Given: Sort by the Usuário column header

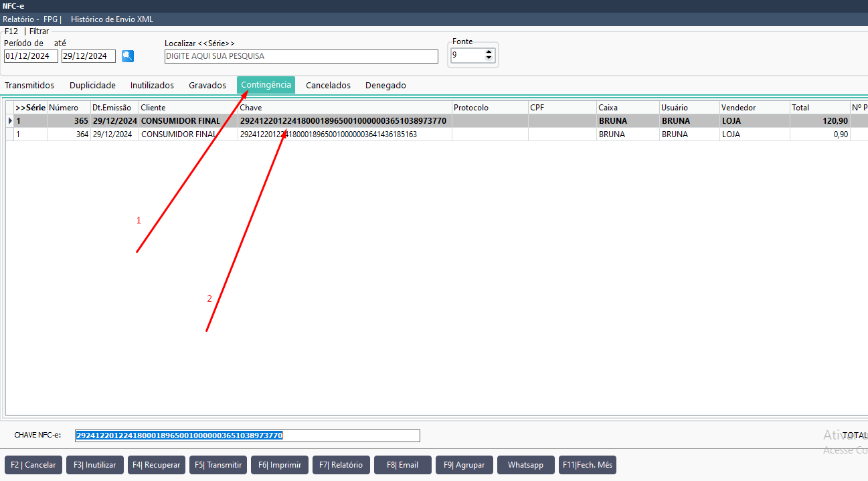Looking at the screenshot, I should 689,108.
